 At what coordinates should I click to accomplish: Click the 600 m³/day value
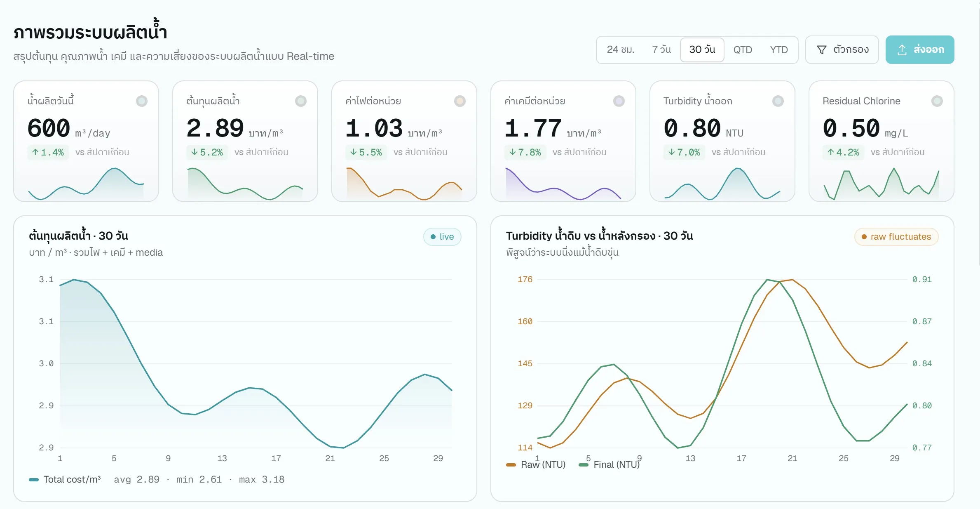click(69, 128)
